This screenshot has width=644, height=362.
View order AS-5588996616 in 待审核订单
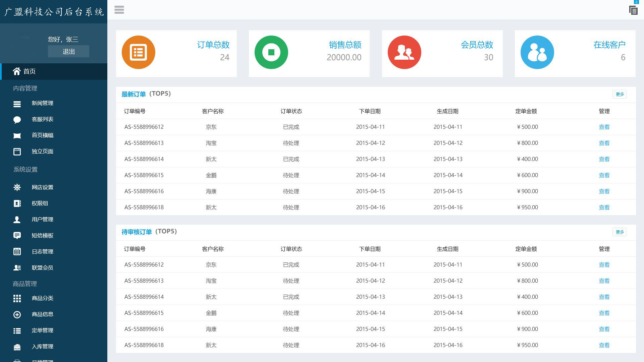tap(604, 329)
